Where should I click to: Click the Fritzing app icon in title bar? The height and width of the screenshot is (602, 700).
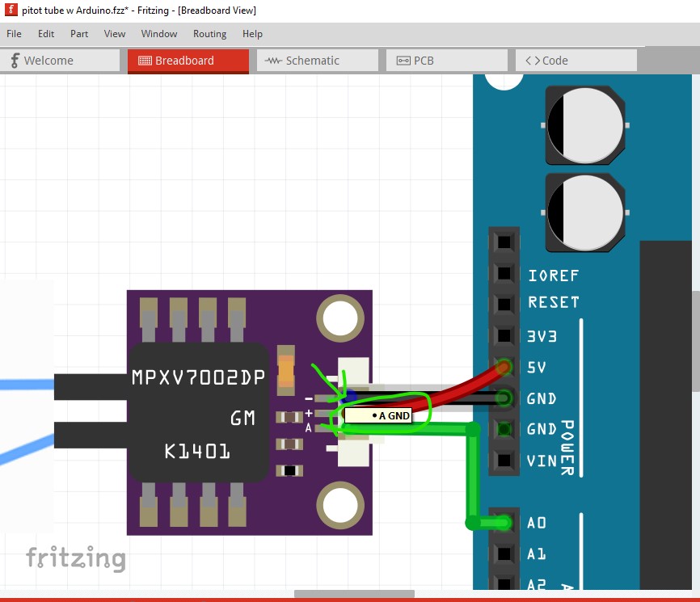coord(11,10)
